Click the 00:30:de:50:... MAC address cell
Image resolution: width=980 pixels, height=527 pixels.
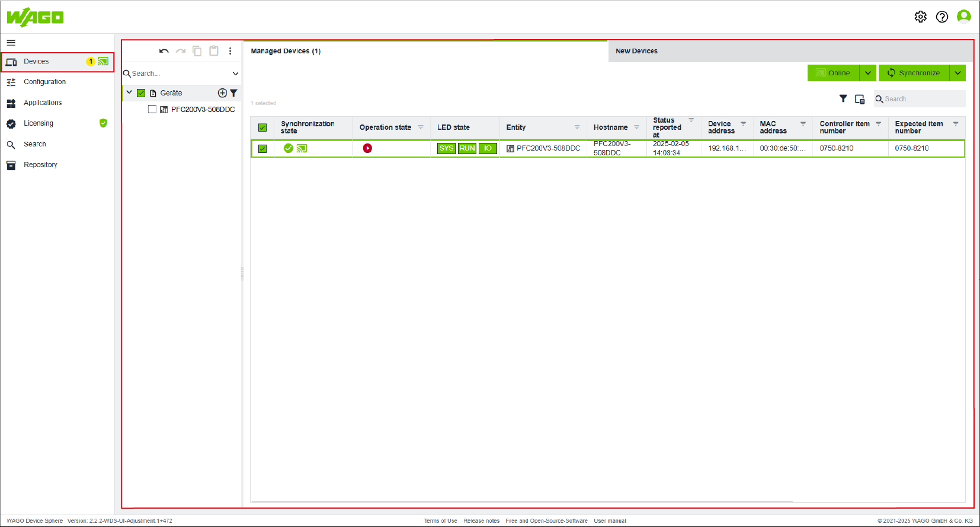click(x=782, y=148)
